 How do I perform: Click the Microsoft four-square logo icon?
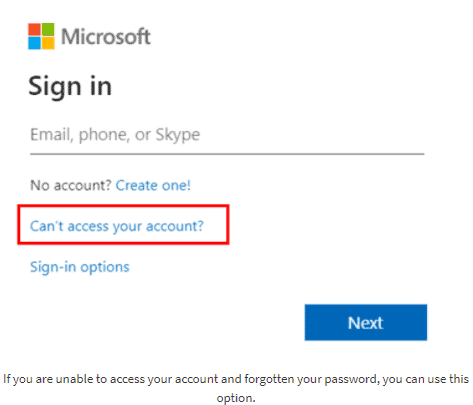(41, 36)
